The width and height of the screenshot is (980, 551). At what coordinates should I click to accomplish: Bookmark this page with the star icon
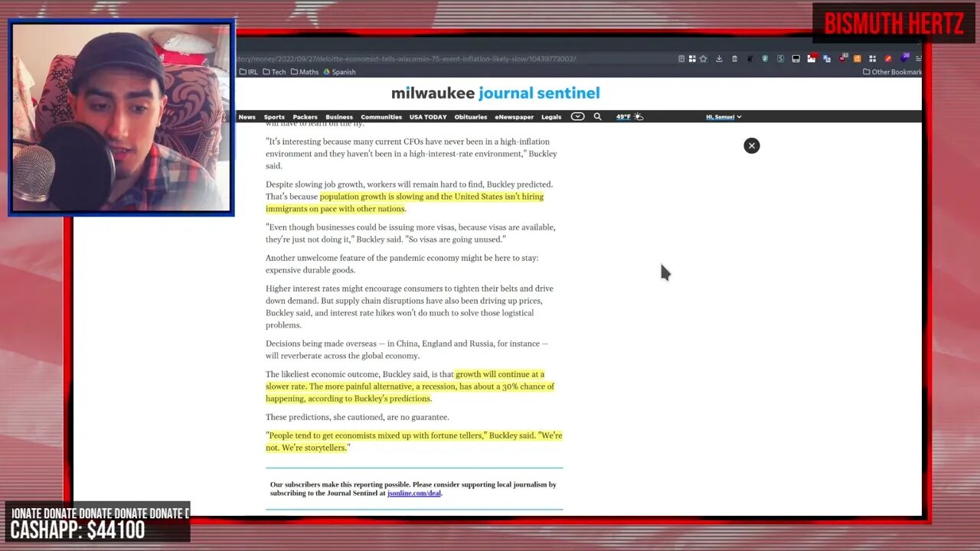pos(703,59)
